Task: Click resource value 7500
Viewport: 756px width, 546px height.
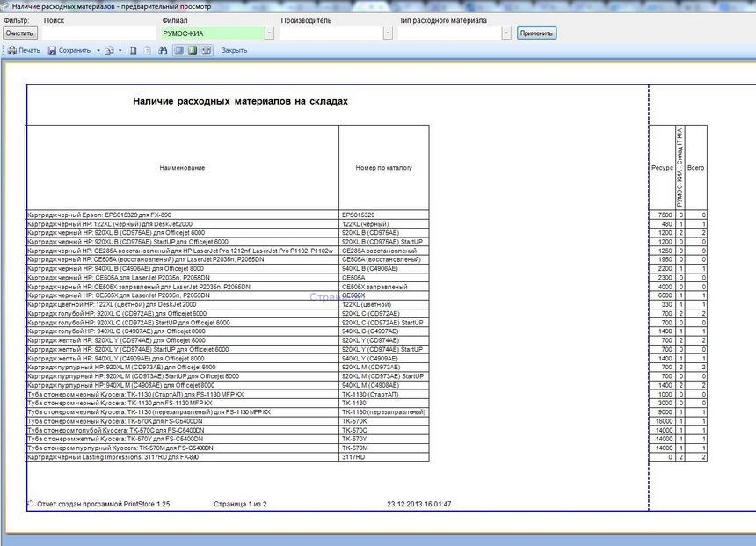Action: 665,215
